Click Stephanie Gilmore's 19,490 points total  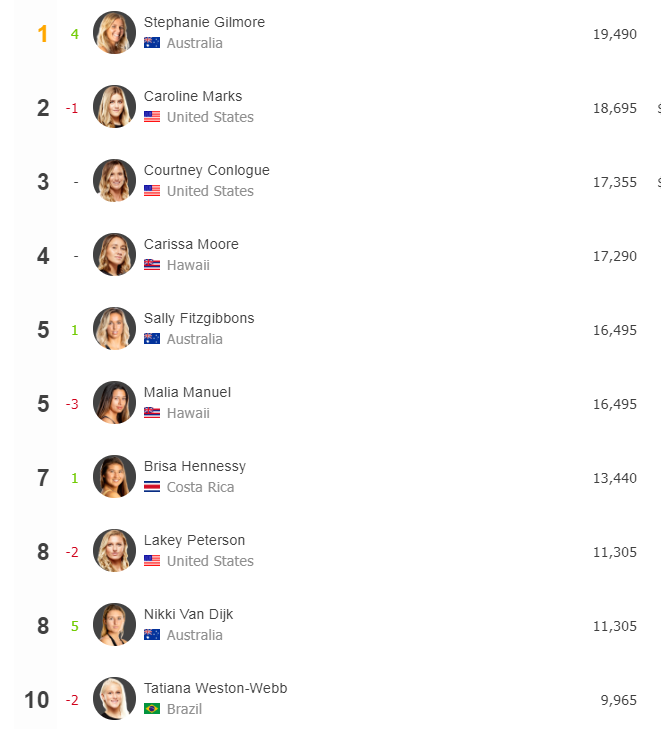[x=615, y=34]
